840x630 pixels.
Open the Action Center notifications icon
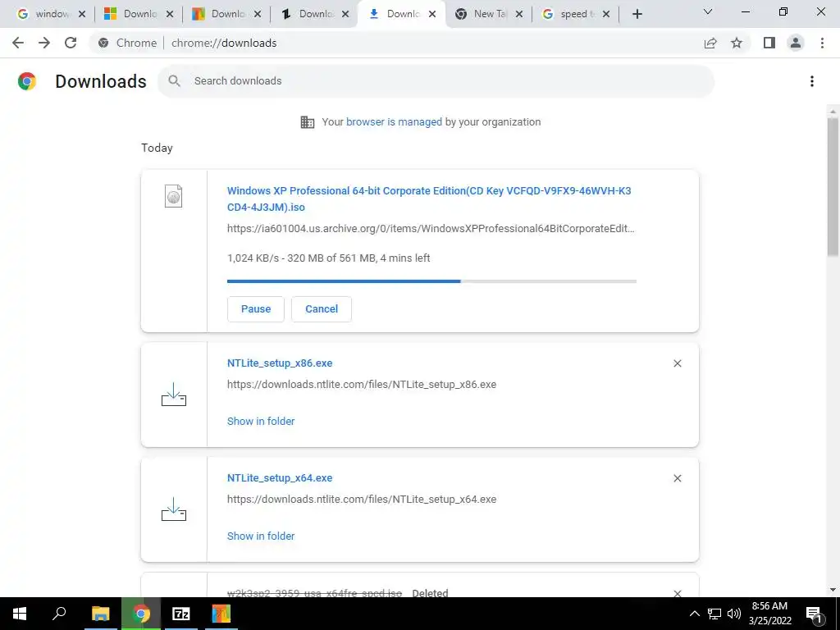[814, 614]
